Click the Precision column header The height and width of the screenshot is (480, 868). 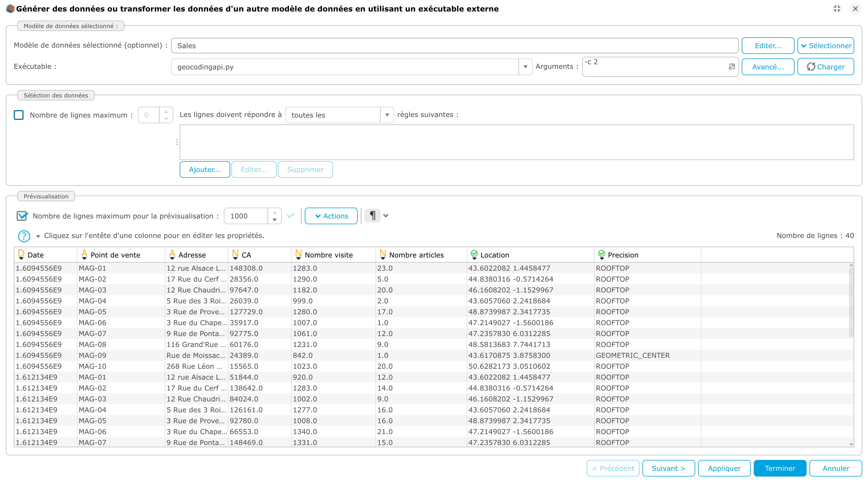point(647,254)
